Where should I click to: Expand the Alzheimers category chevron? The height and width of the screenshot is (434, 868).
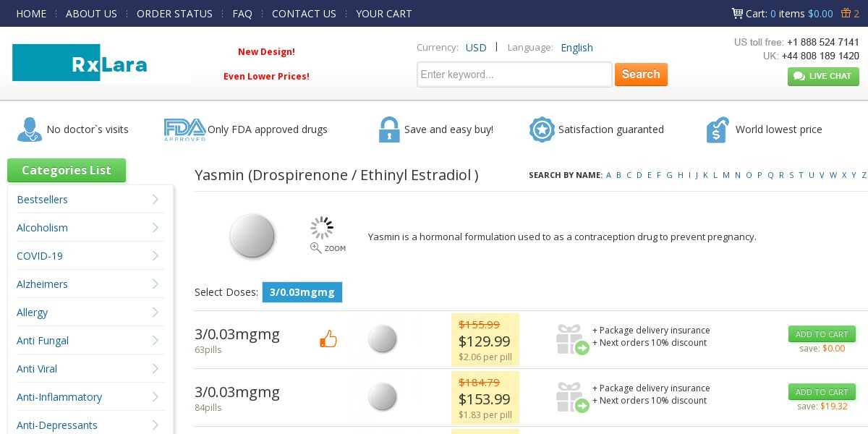tap(156, 284)
